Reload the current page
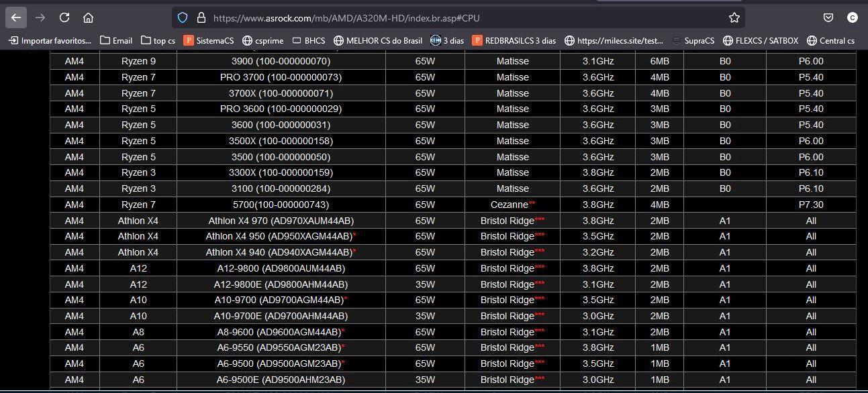The image size is (868, 393). (x=64, y=17)
